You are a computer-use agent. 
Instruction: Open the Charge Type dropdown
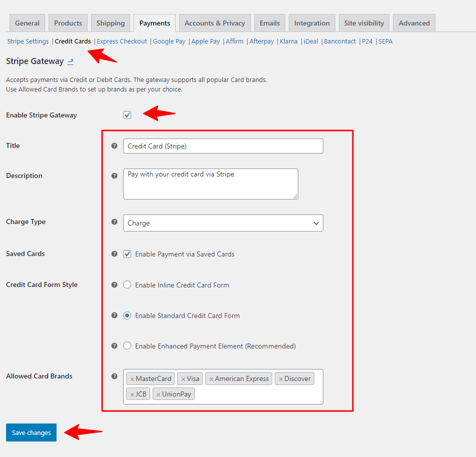[223, 223]
